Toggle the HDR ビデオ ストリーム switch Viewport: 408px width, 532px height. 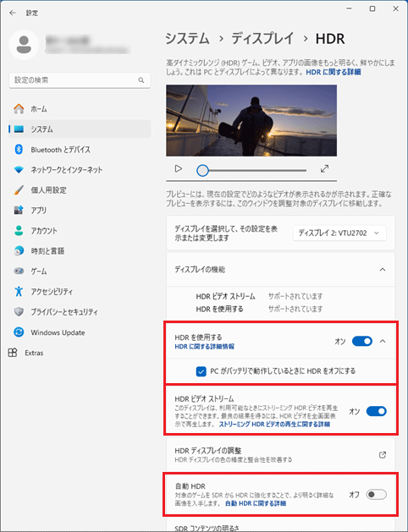[376, 411]
